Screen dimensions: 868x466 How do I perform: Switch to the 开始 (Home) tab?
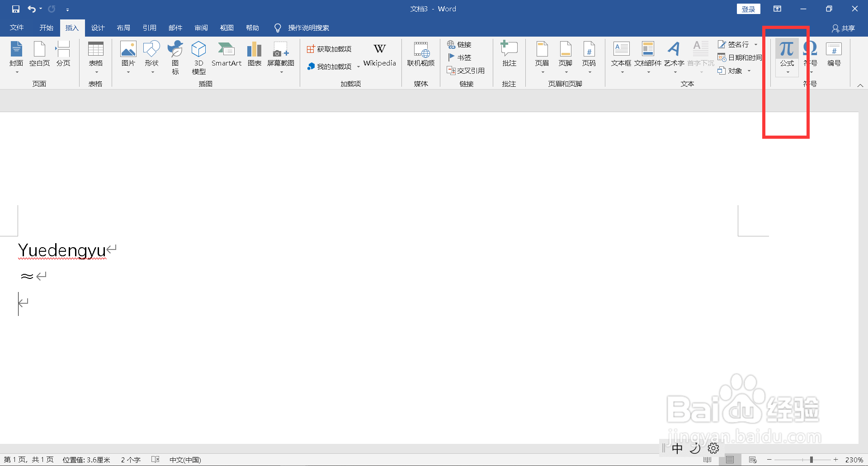pyautogui.click(x=46, y=28)
